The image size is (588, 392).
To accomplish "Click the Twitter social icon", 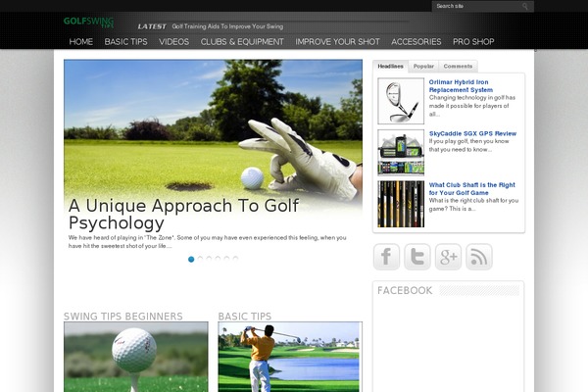I will [x=417, y=257].
